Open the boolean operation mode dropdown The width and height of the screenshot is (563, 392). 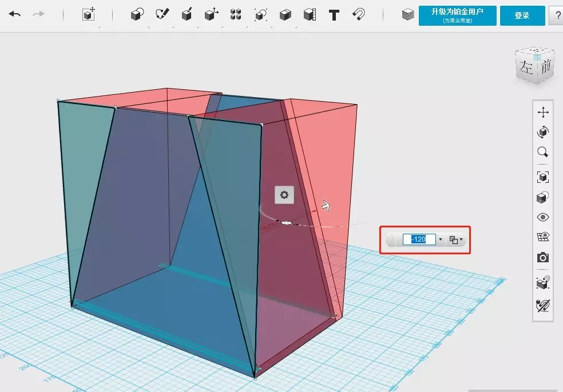click(456, 240)
